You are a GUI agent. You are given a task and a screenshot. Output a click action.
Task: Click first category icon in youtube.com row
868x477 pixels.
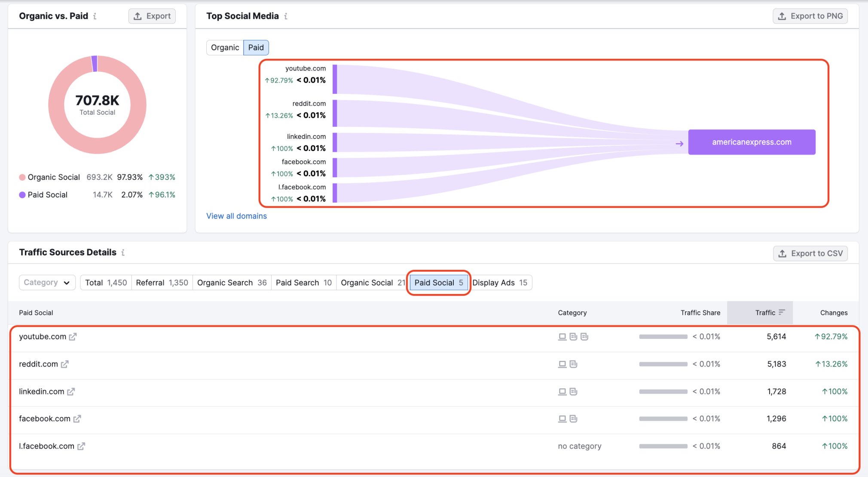(x=562, y=337)
